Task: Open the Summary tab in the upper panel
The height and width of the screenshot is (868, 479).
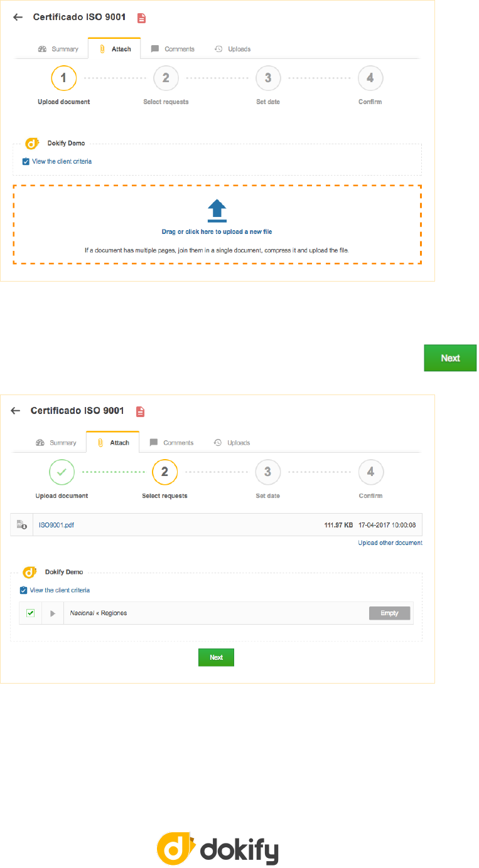Action: coord(58,49)
